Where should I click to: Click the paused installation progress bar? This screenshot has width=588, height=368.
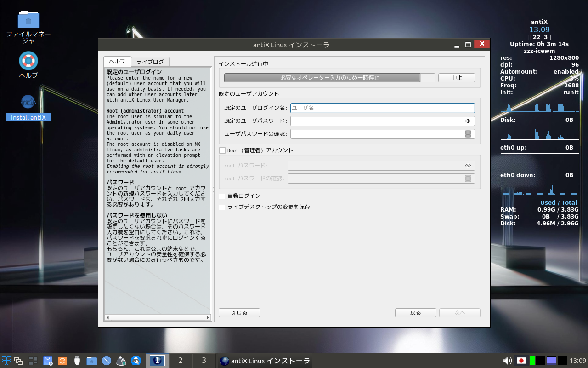pyautogui.click(x=329, y=78)
